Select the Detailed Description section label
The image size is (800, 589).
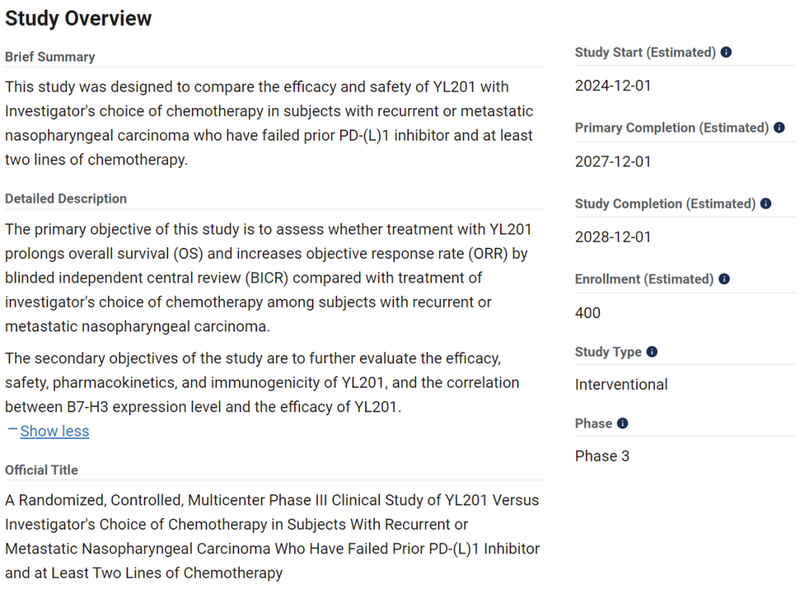pos(66,199)
